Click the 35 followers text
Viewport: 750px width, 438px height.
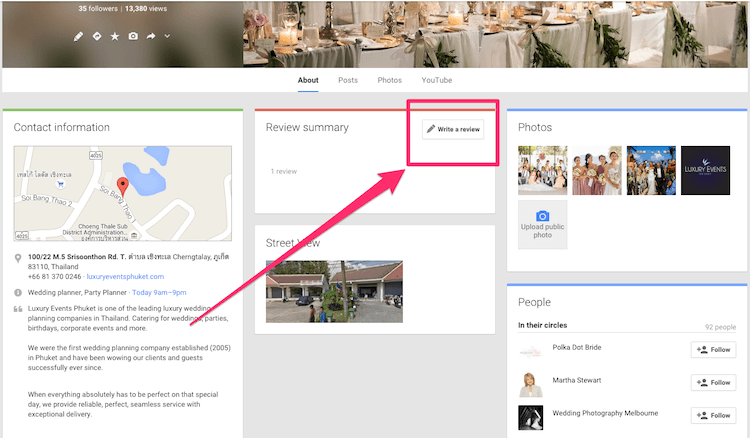point(98,9)
